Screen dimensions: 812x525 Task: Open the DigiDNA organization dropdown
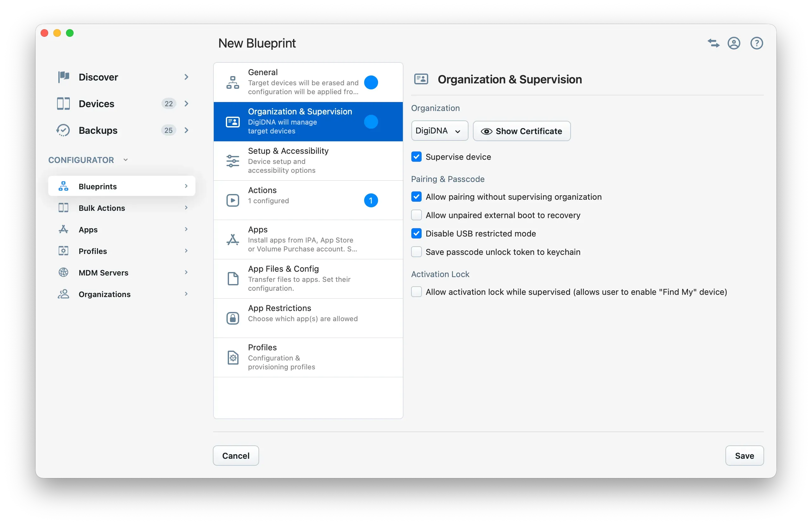click(x=439, y=131)
